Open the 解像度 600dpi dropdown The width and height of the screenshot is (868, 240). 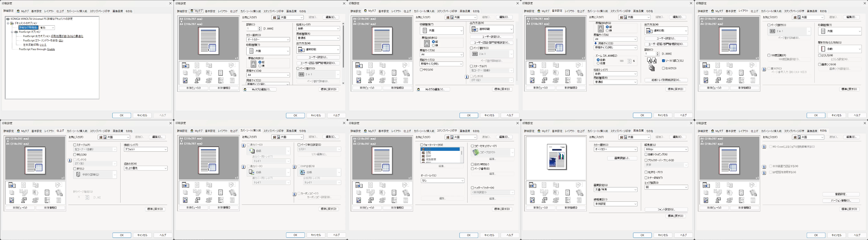click(666, 149)
